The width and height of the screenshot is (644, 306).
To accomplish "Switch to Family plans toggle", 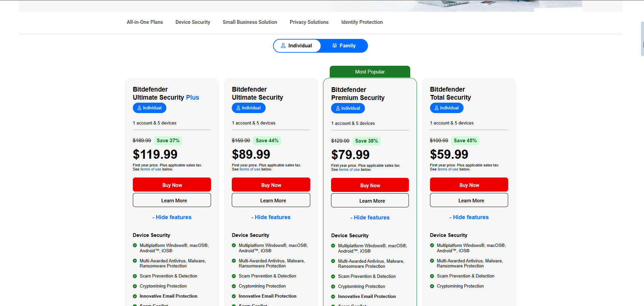I will (344, 46).
